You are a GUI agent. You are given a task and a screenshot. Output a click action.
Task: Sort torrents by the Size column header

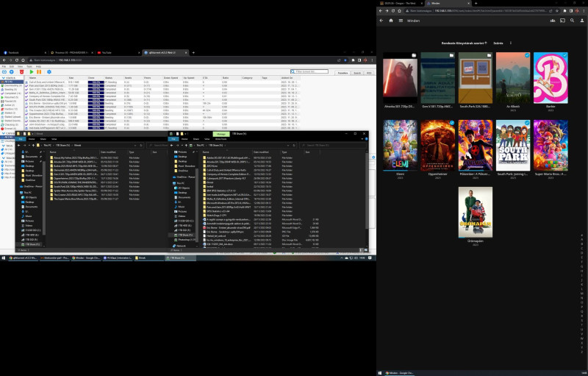tap(77, 78)
